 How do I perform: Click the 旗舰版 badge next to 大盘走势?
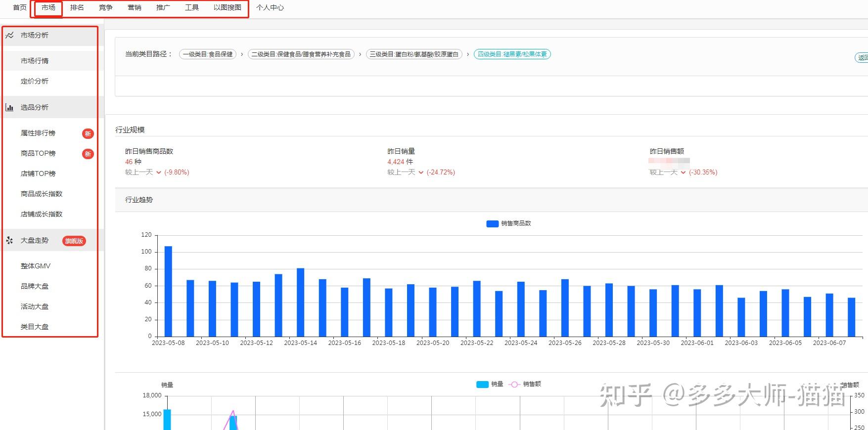[74, 241]
